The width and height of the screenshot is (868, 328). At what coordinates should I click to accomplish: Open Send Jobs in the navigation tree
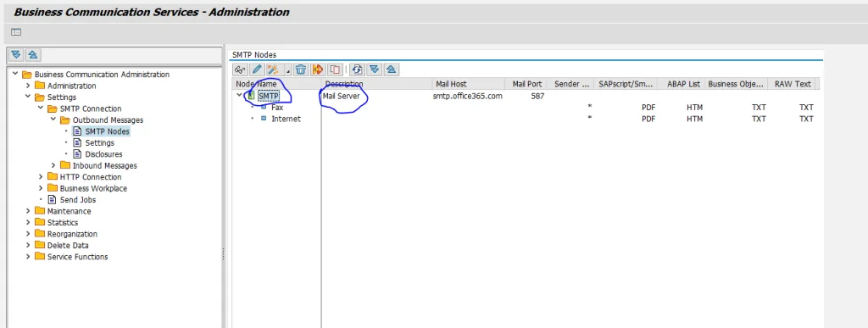click(77, 200)
